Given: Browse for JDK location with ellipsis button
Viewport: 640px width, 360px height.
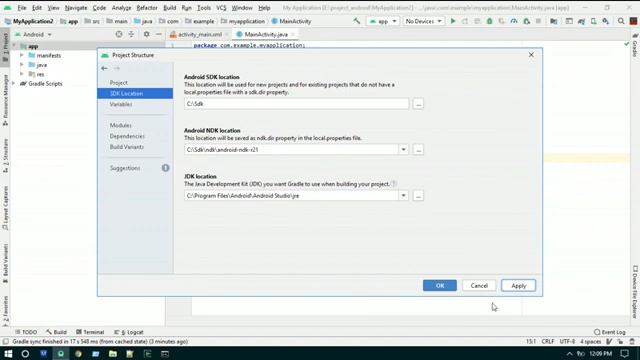Looking at the screenshot, I should (418, 196).
